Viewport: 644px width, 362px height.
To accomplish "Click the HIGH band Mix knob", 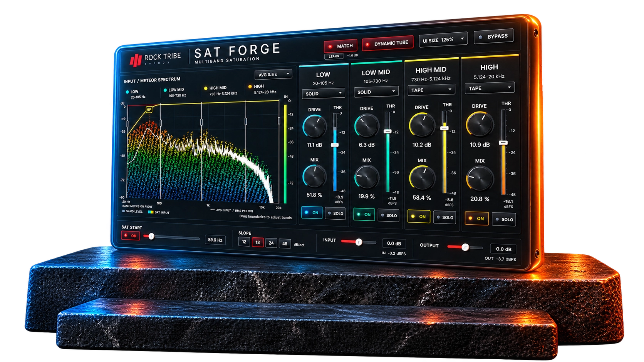I will pyautogui.click(x=480, y=179).
